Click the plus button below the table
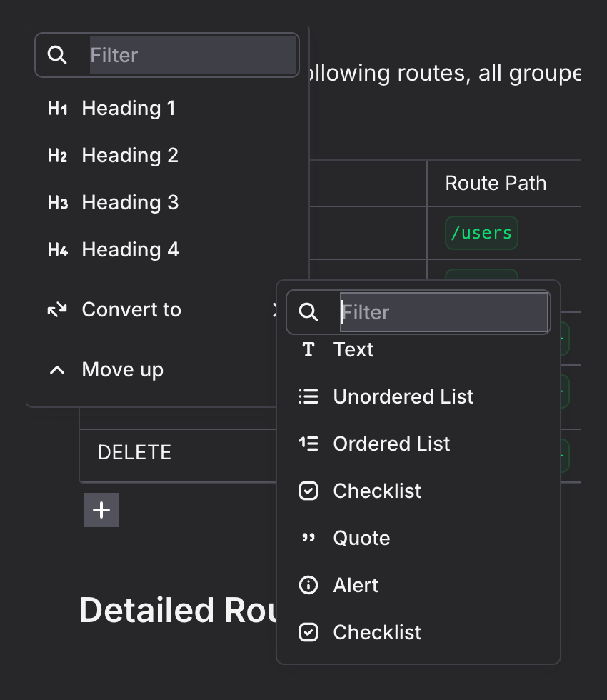 click(x=101, y=510)
